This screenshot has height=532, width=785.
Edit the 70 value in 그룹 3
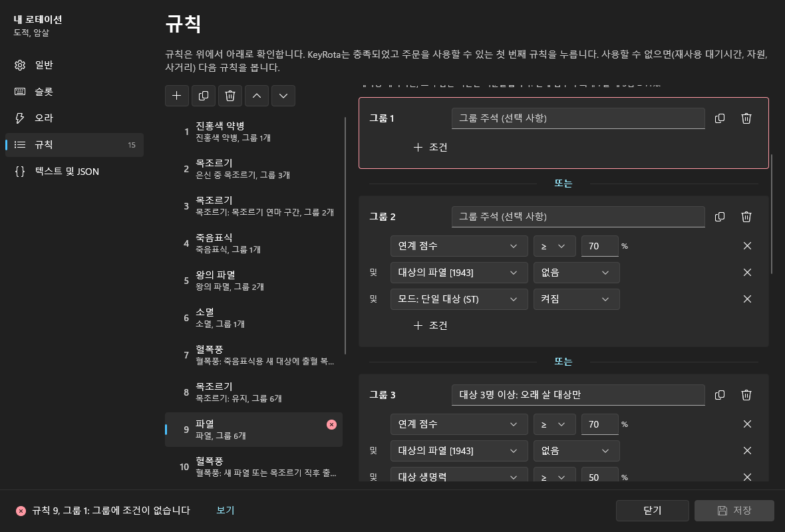pos(600,424)
